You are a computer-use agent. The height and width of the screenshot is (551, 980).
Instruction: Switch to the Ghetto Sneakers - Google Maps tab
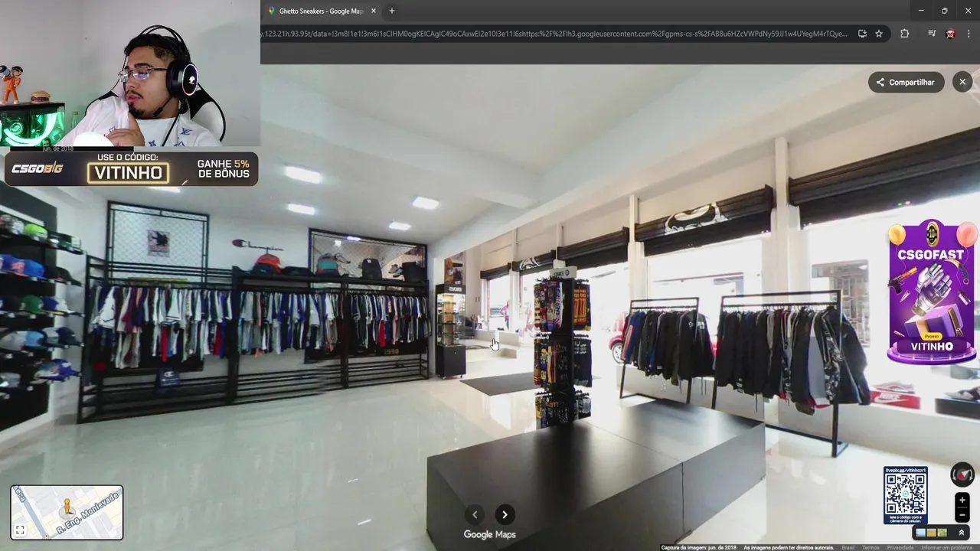[322, 11]
